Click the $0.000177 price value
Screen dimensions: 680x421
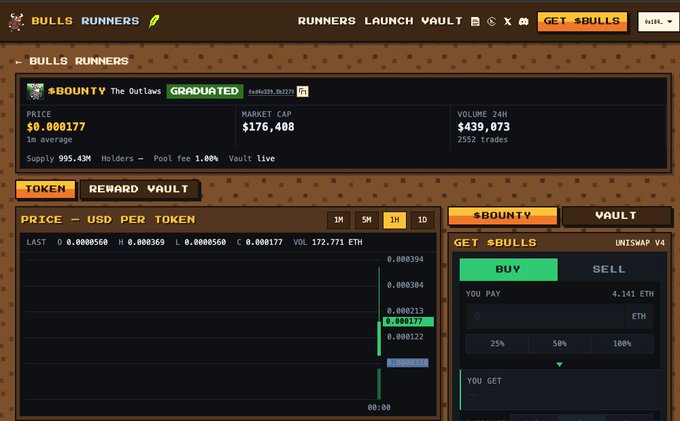pos(56,127)
